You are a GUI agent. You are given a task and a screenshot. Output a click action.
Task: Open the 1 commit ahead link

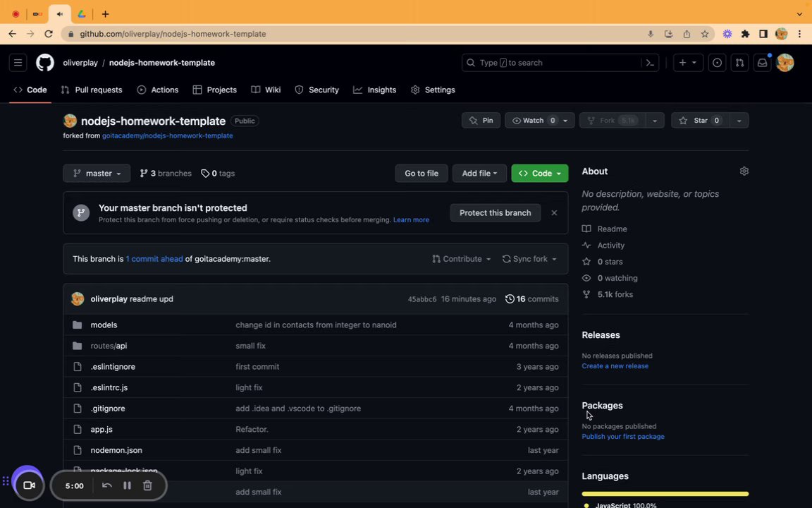click(x=154, y=259)
